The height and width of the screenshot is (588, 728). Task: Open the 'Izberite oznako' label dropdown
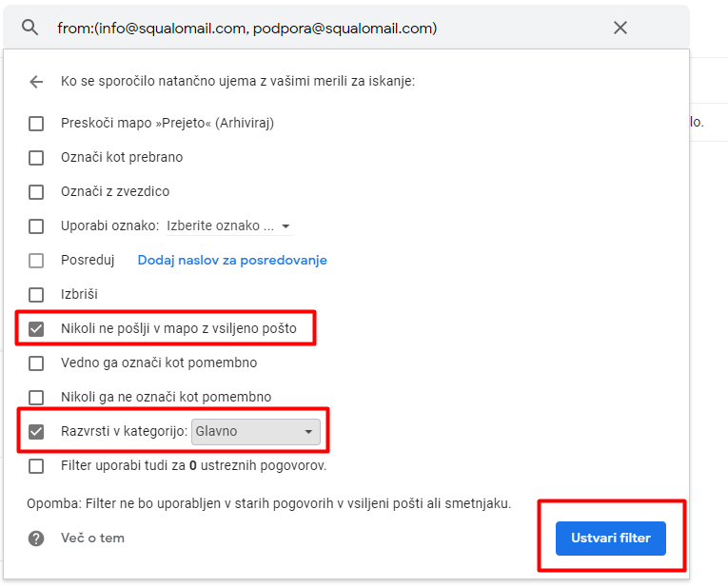pos(229,226)
